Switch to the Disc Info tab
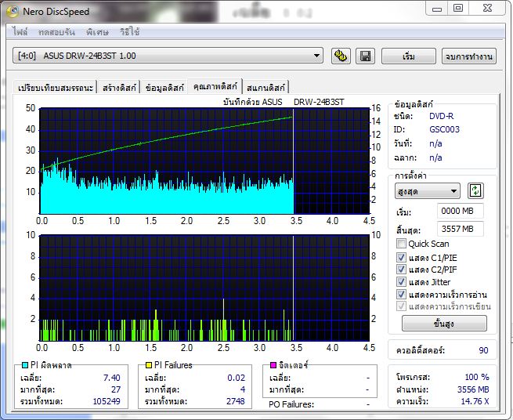This screenshot has width=513, height=420. (164, 88)
